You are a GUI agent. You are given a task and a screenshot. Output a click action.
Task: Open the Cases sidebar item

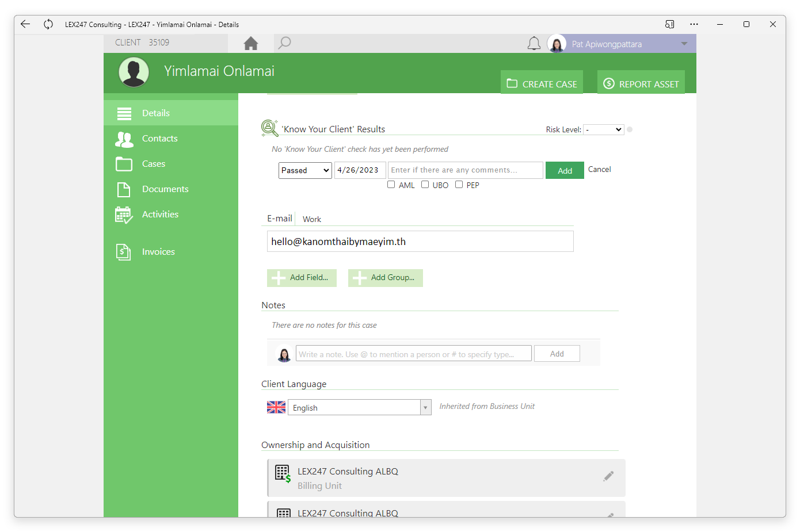click(x=171, y=164)
